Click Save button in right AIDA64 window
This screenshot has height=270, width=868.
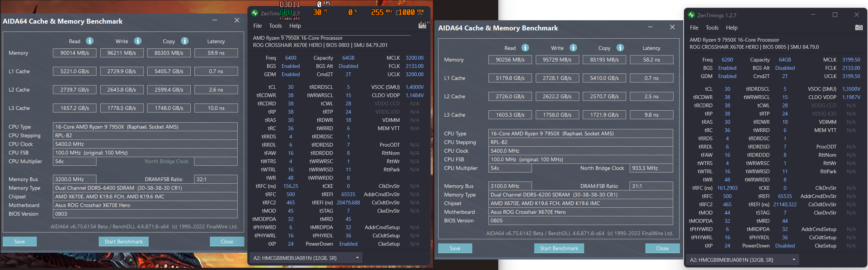[455, 248]
